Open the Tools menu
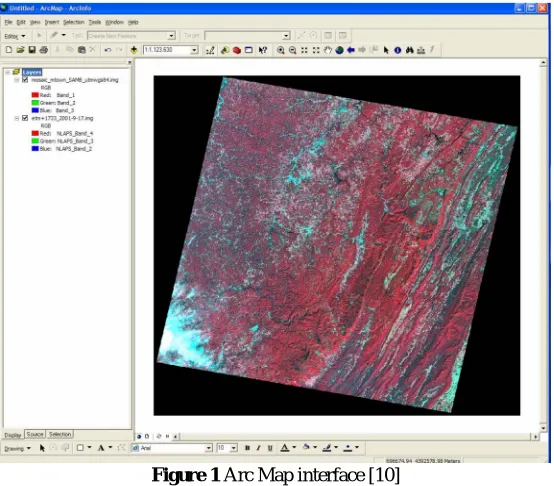Screen dimensions: 554x486 (95, 22)
